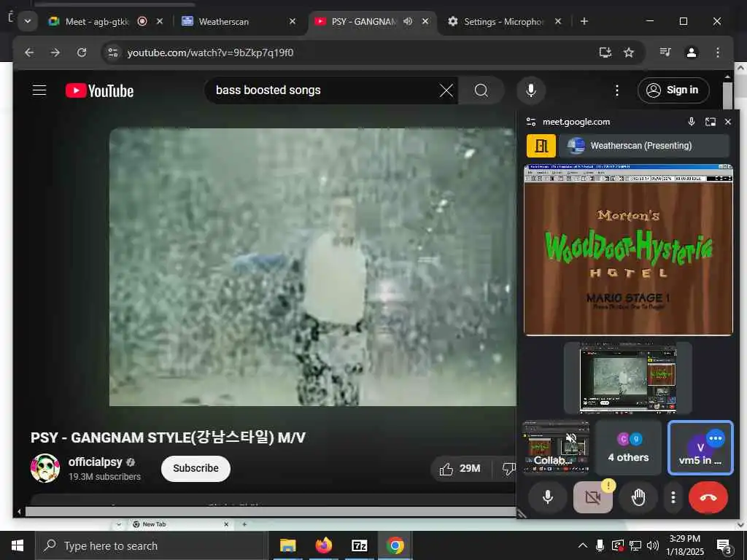Toggle the Meet microphone button
Image resolution: width=747 pixels, height=560 pixels.
coord(548,497)
